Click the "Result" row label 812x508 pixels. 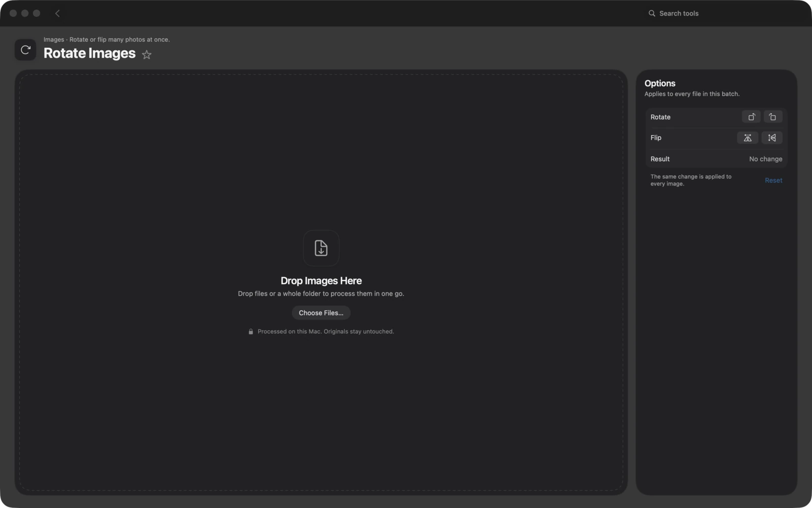pos(660,159)
